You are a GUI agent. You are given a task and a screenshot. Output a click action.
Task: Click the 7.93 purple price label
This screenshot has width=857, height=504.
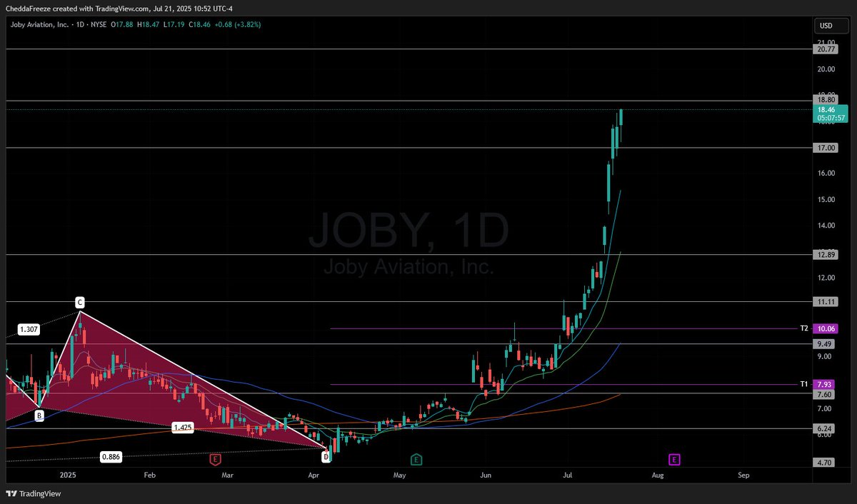[825, 384]
